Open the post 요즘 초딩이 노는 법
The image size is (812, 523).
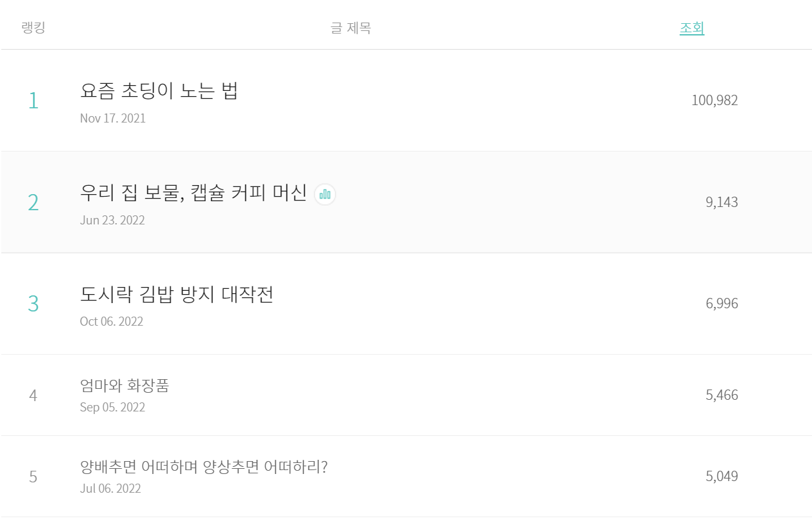click(159, 91)
